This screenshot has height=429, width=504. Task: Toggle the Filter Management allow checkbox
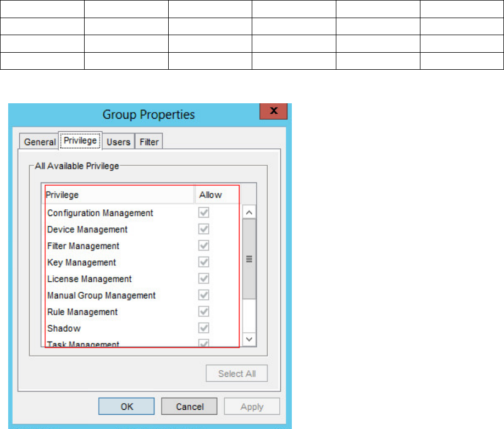[204, 246]
